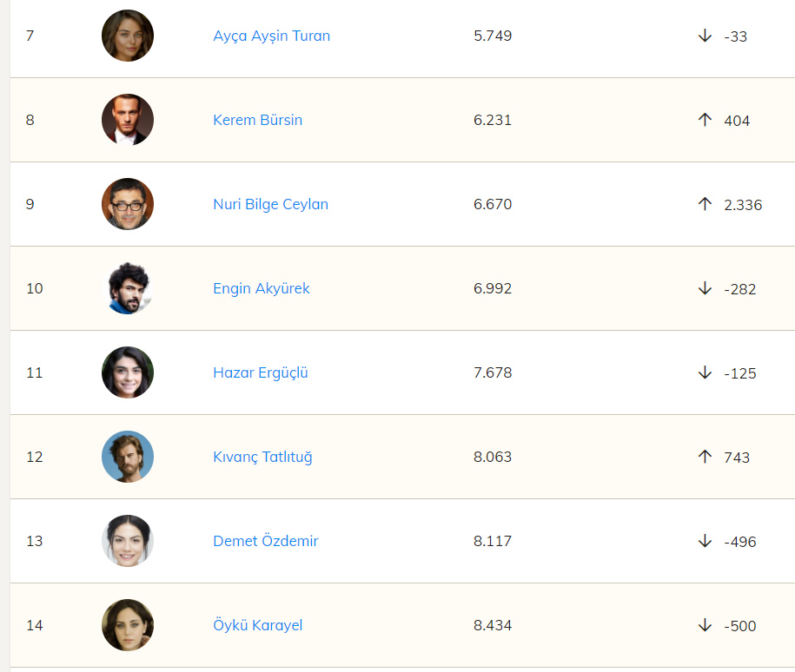Click the up arrow beside 404
Screen dimensions: 795x672
click(705, 120)
